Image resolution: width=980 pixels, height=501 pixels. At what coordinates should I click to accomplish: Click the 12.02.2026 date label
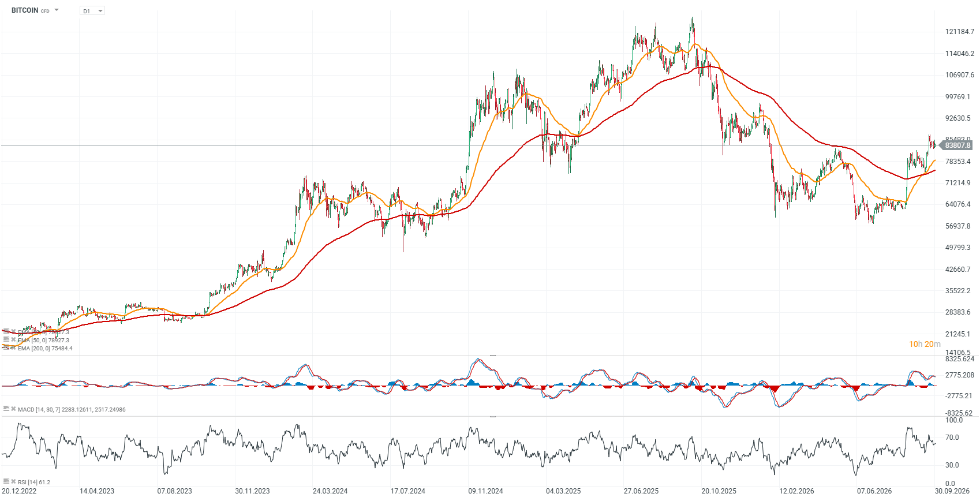tap(796, 491)
